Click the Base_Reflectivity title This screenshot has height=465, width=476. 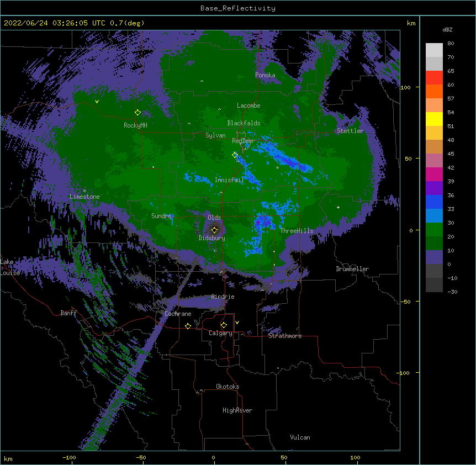pos(238,8)
